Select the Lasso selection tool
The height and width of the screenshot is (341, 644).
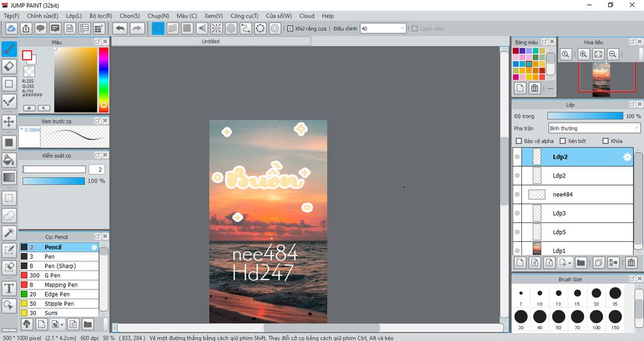pos(9,215)
